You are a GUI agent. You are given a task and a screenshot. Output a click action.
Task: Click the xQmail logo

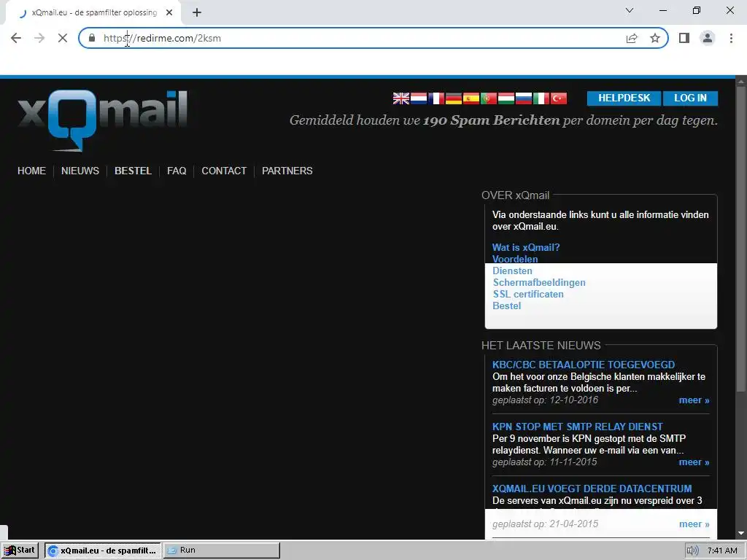[x=102, y=120]
